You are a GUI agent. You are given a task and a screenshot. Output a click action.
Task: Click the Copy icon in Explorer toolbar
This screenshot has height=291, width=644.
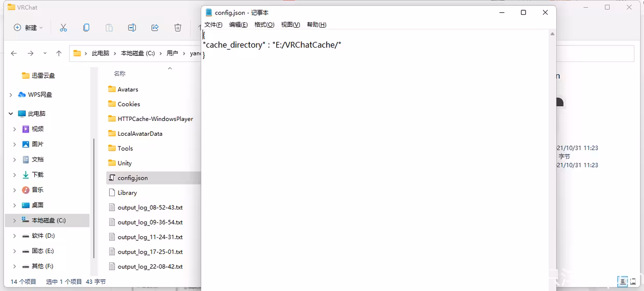tap(86, 28)
